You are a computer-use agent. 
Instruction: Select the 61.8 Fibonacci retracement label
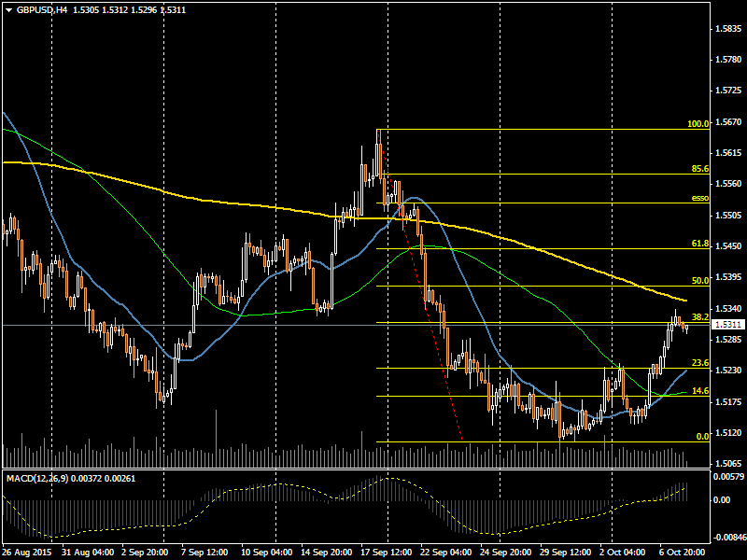pos(698,244)
